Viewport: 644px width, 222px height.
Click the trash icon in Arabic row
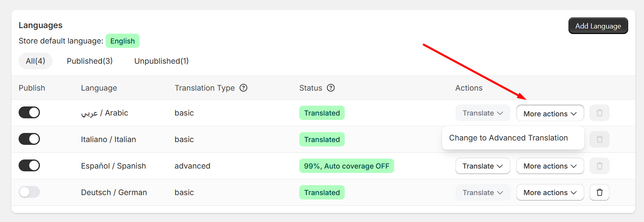[x=599, y=113]
